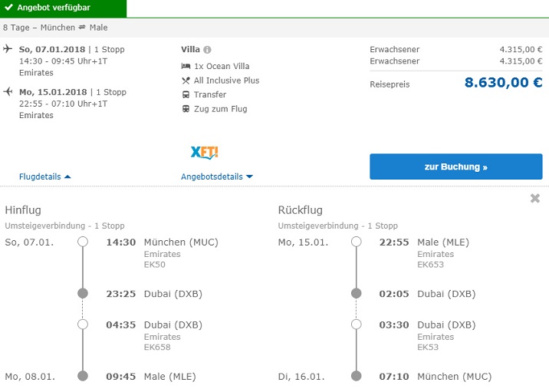Click the return flight airplane icon
Viewport: 549px width, 392px height.
[x=8, y=92]
